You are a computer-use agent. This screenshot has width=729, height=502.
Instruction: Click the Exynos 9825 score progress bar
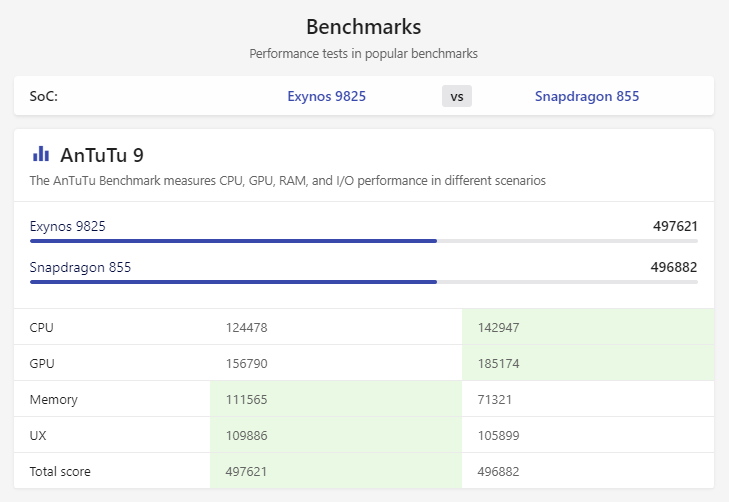364,241
